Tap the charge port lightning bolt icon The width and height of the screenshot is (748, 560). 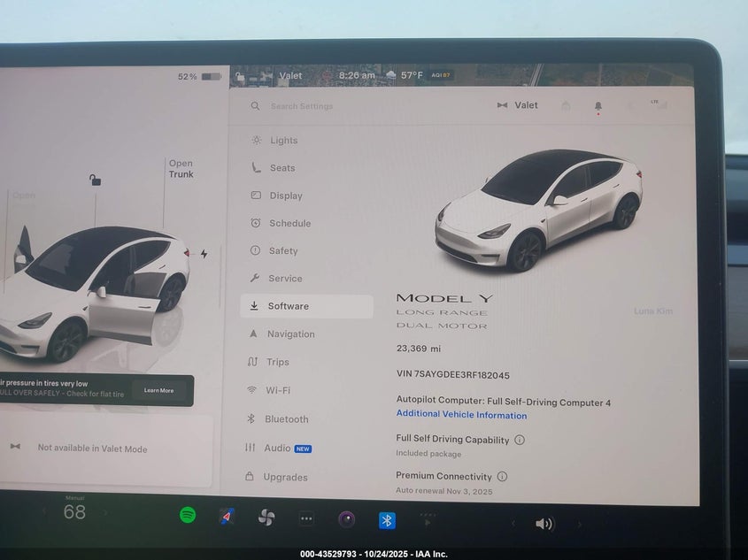pos(204,254)
